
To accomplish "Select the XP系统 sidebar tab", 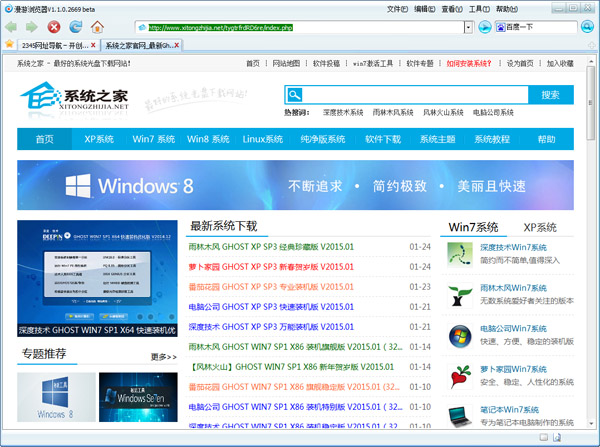I will (539, 227).
